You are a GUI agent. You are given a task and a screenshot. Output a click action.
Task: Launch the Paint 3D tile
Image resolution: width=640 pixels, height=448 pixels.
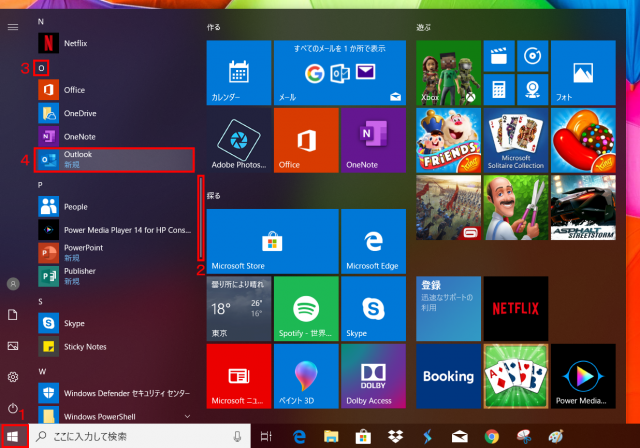coord(306,376)
